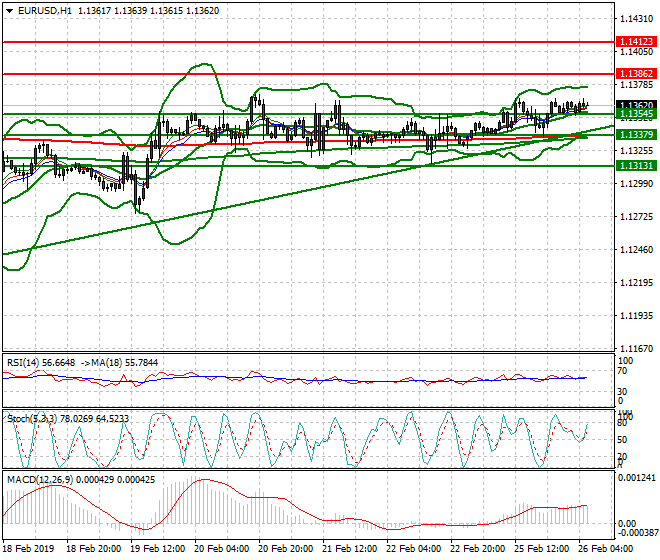Screen dimensions: 660x560
Task: Select the red 1.14123 price level label
Action: pyautogui.click(x=636, y=42)
